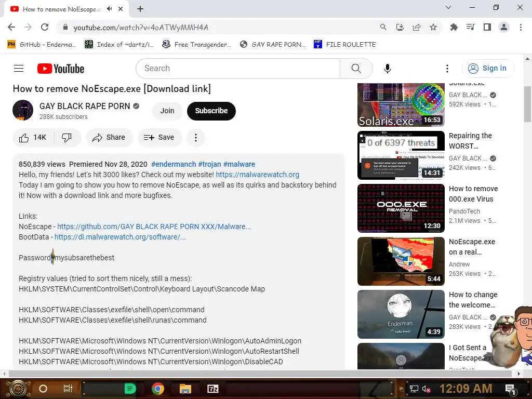Select the youtube.com address bar URL
Screen dimensions: 532x399
[x=141, y=28]
